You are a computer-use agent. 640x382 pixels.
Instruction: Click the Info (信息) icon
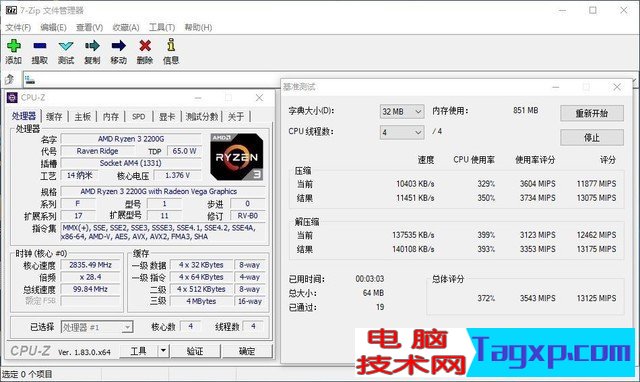tap(171, 45)
